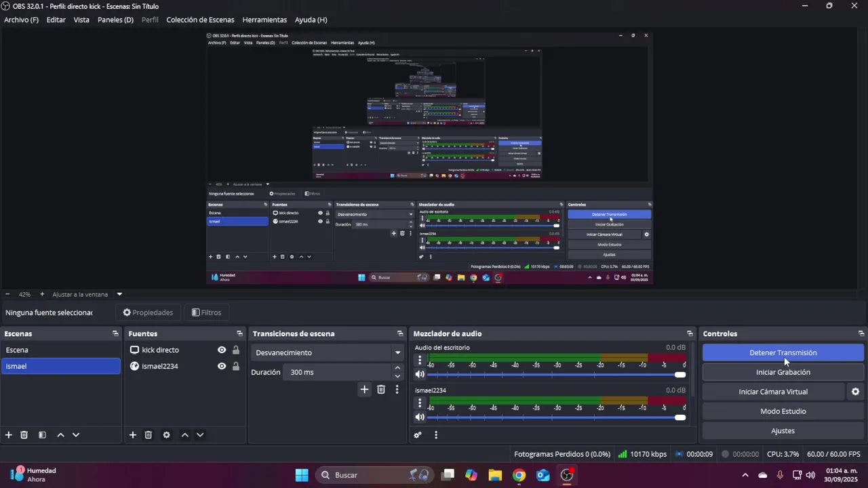Move source up arrow in Fuentes panel
868x488 pixels.
pos(184,435)
